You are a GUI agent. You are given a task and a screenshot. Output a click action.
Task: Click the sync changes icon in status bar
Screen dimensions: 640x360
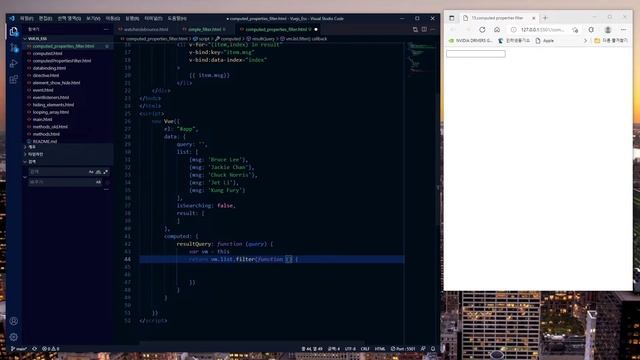point(34,349)
